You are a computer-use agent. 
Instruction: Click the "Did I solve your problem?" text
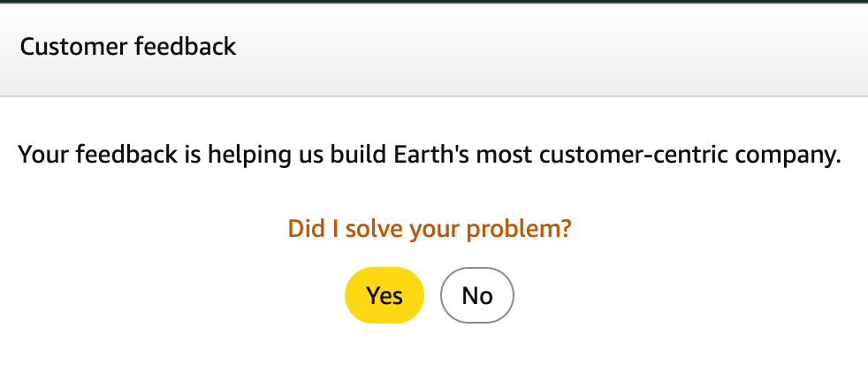tap(430, 230)
